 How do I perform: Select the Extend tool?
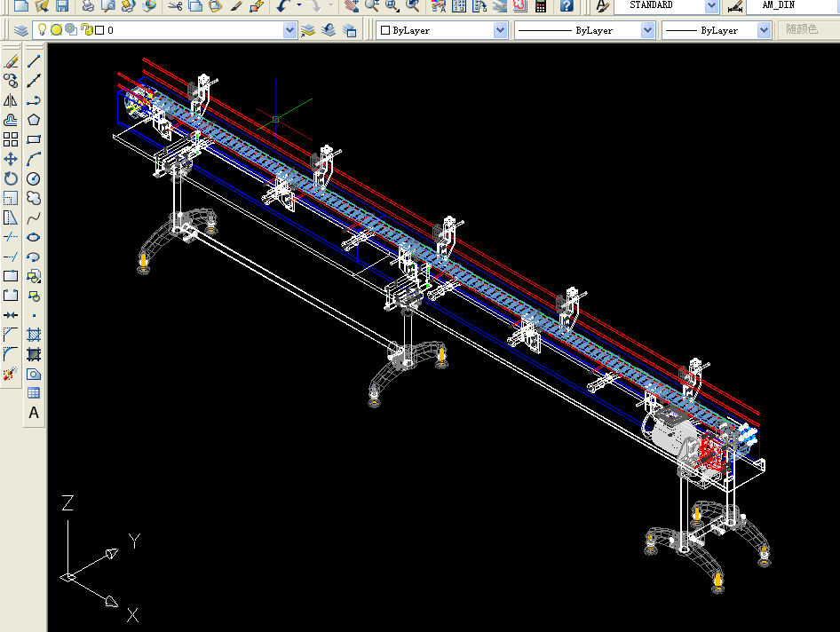coord(11,257)
